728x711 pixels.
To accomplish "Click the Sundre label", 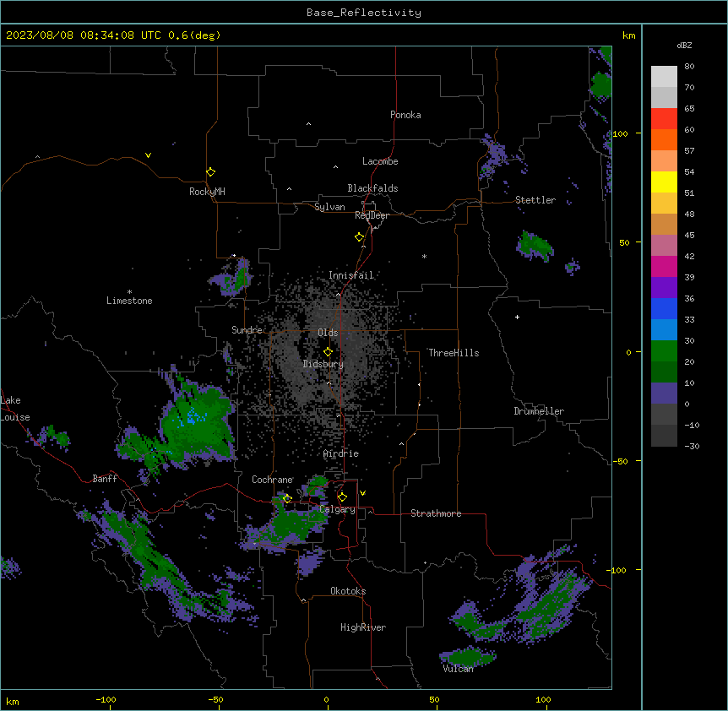I will click(247, 330).
